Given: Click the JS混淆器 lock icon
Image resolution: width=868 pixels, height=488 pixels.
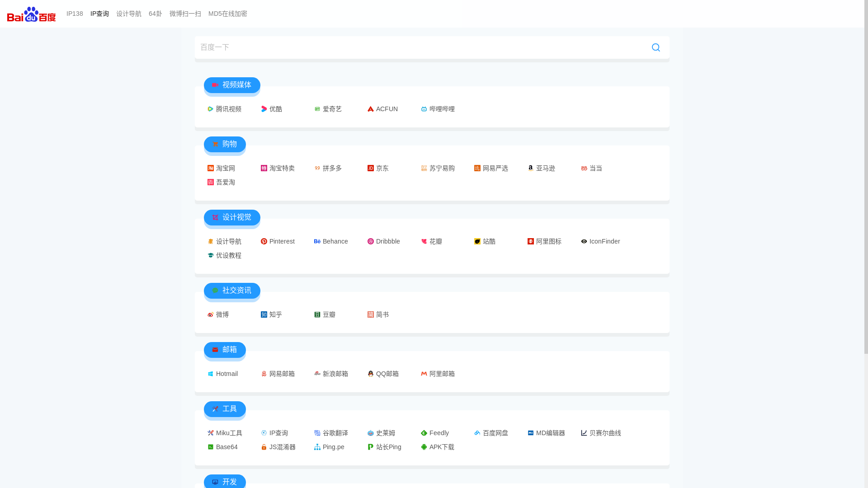Looking at the screenshot, I should coord(264,447).
